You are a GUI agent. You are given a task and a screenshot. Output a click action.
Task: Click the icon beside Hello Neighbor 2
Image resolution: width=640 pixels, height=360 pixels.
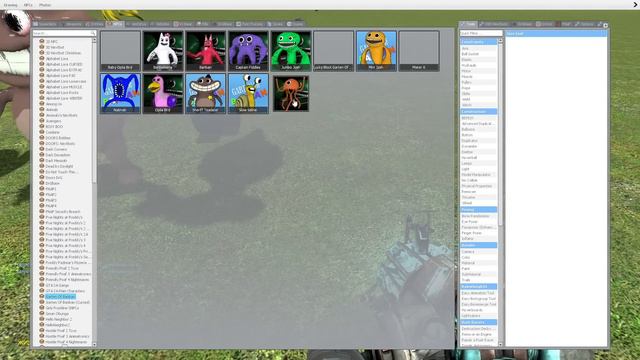click(42, 319)
